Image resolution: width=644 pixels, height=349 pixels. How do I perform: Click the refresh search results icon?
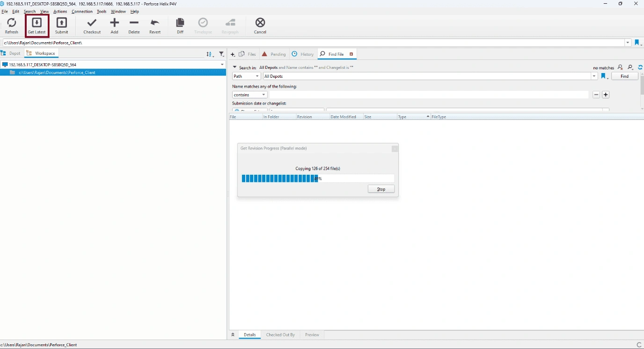click(x=640, y=67)
